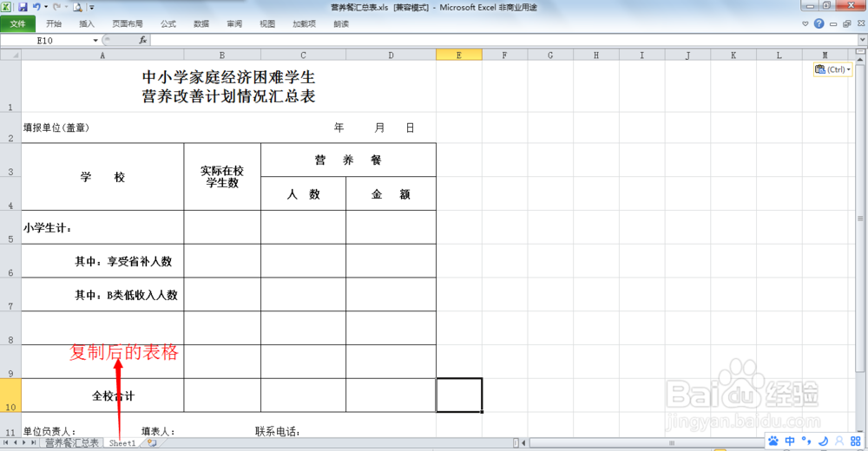The image size is (868, 451).
Task: Switch to the 审阅 ribbon tab
Action: tap(234, 23)
